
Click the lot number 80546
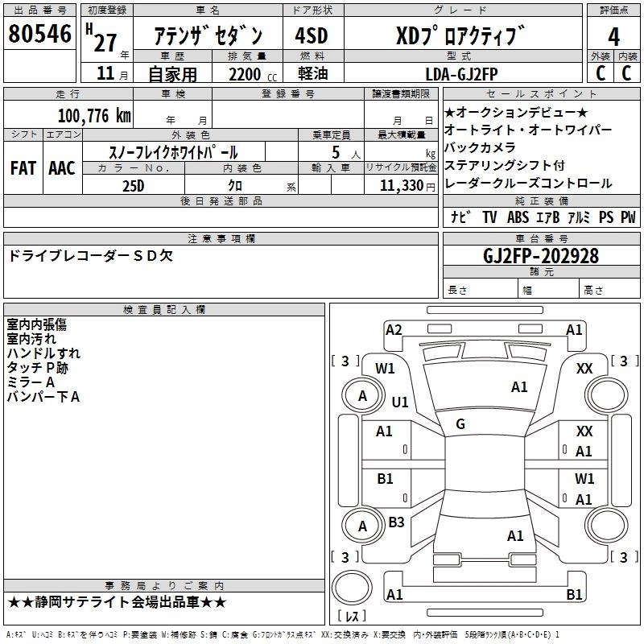(x=39, y=35)
